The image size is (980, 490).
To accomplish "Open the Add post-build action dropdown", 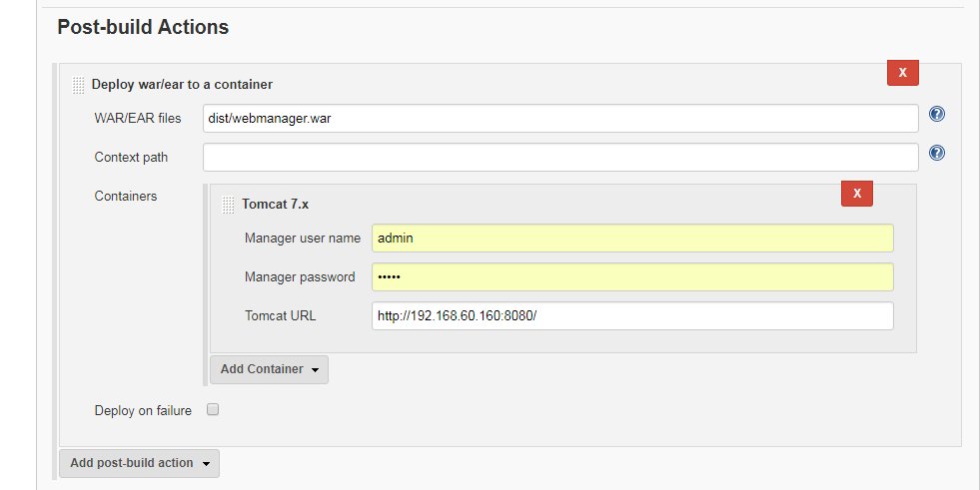I will tap(139, 463).
